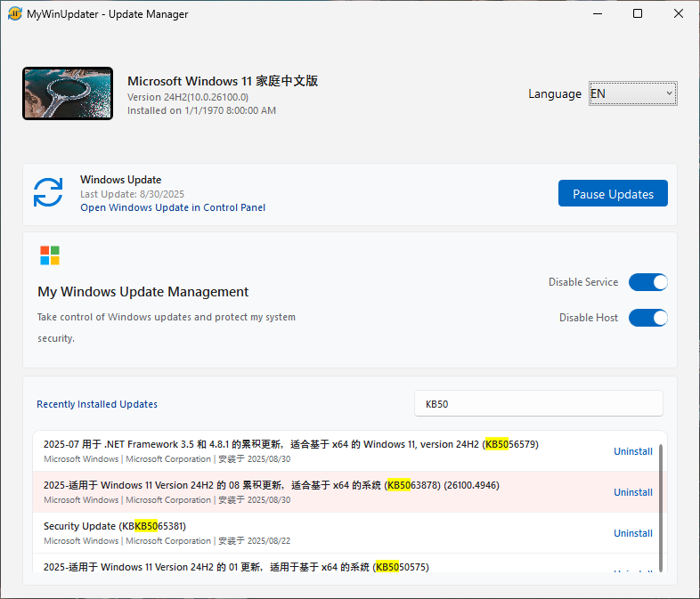Open the Language dropdown showing EN
The image size is (700, 599).
coord(632,93)
